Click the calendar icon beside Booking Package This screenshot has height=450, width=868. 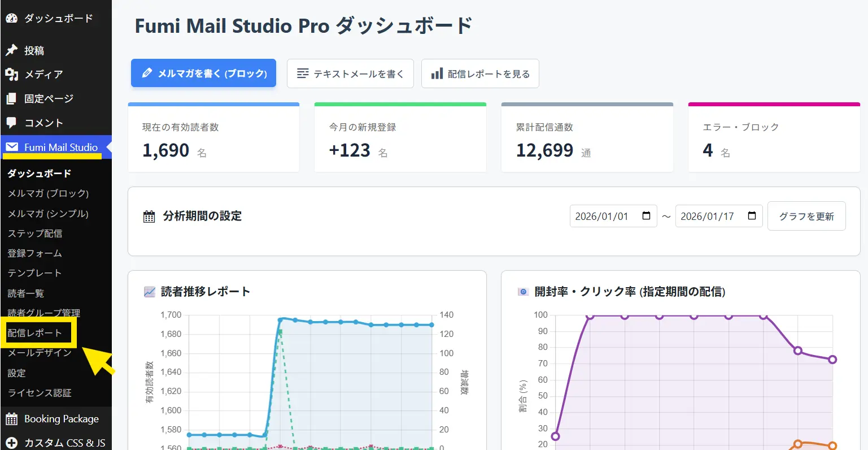point(11,419)
